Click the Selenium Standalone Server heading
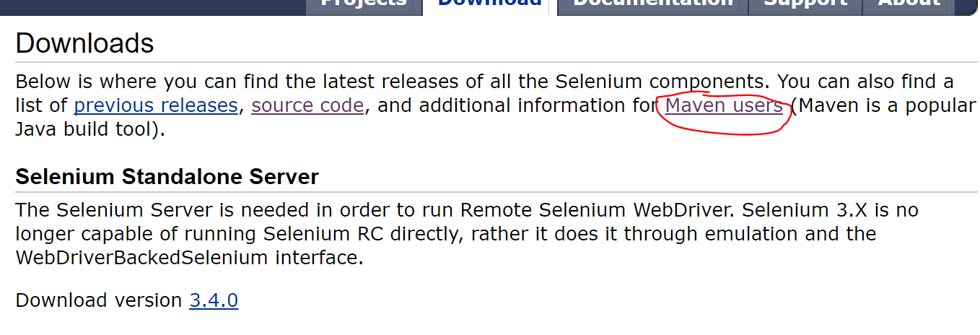980x335 pixels. (167, 177)
